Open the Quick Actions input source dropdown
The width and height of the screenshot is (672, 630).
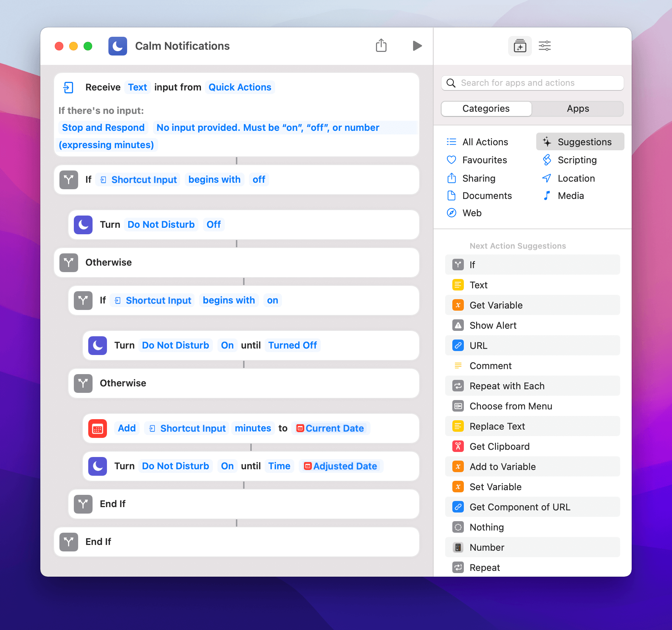click(x=240, y=87)
